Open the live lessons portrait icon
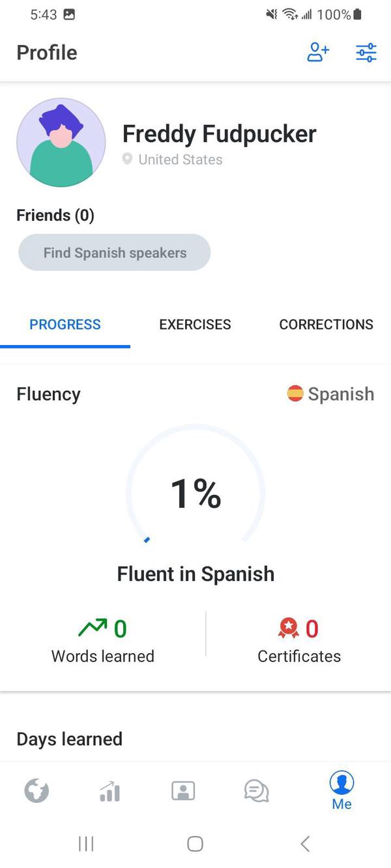The image size is (391, 868). [x=183, y=791]
